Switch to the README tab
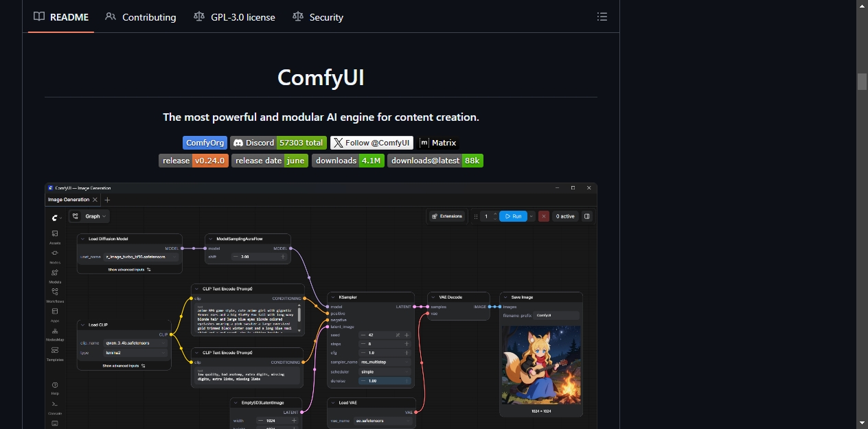The height and width of the screenshot is (429, 868). pos(61,16)
